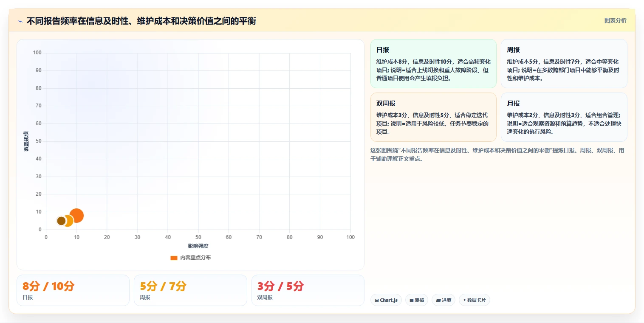Select the 日报 info card
The width and height of the screenshot is (644, 323).
[x=433, y=64]
